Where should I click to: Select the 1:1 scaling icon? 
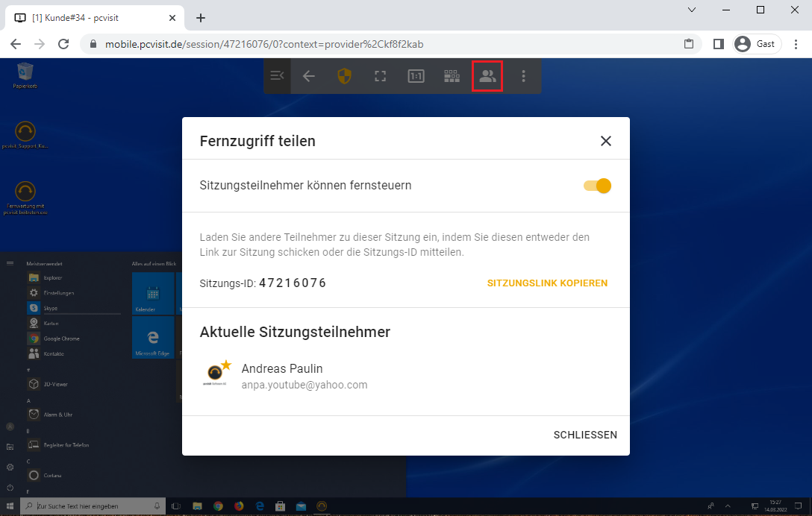pos(416,76)
